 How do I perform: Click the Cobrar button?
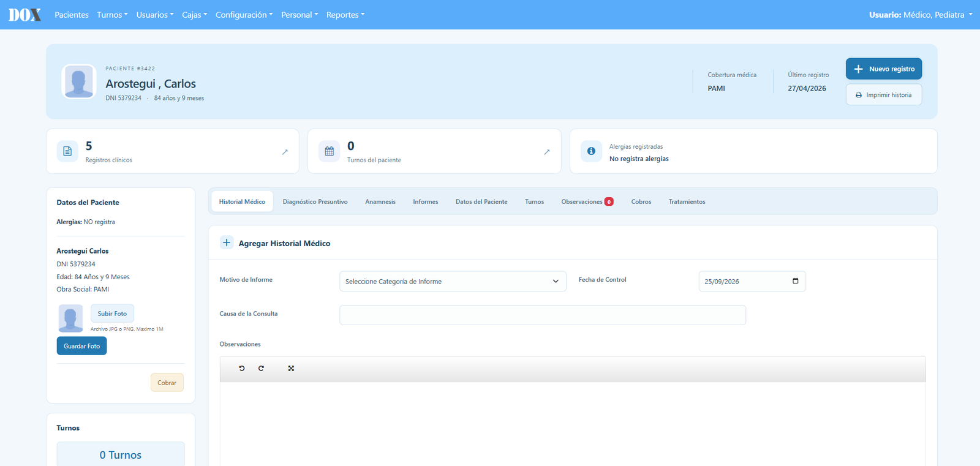tap(167, 383)
